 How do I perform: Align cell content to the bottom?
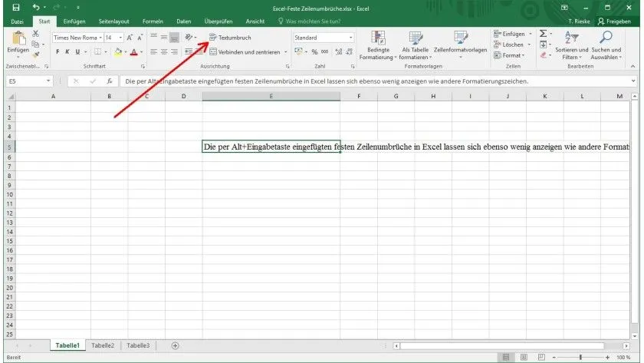coord(174,38)
